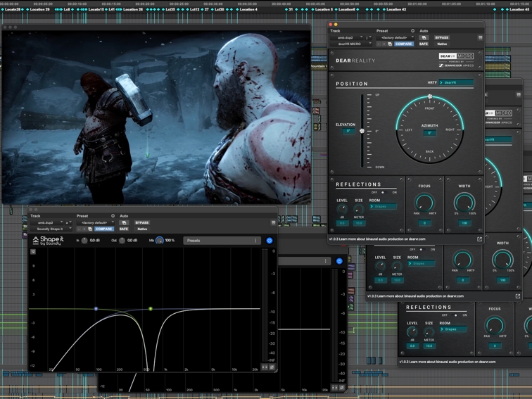Open Room Drapes dropdown in front dearVR
532x399 pixels.
(x=383, y=206)
